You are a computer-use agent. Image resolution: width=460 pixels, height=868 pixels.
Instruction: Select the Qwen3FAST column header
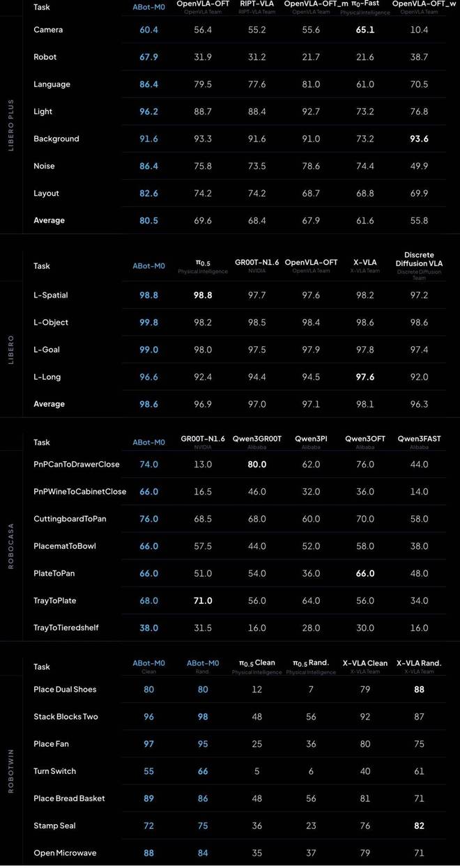point(419,440)
